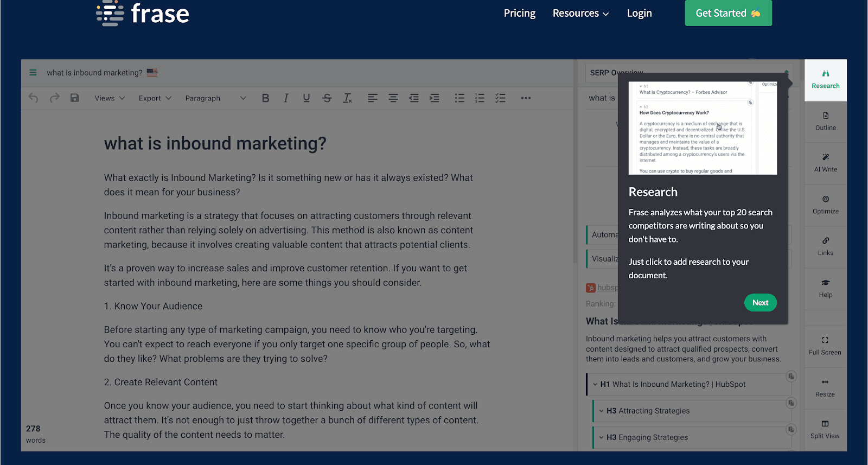Align text center

[393, 98]
